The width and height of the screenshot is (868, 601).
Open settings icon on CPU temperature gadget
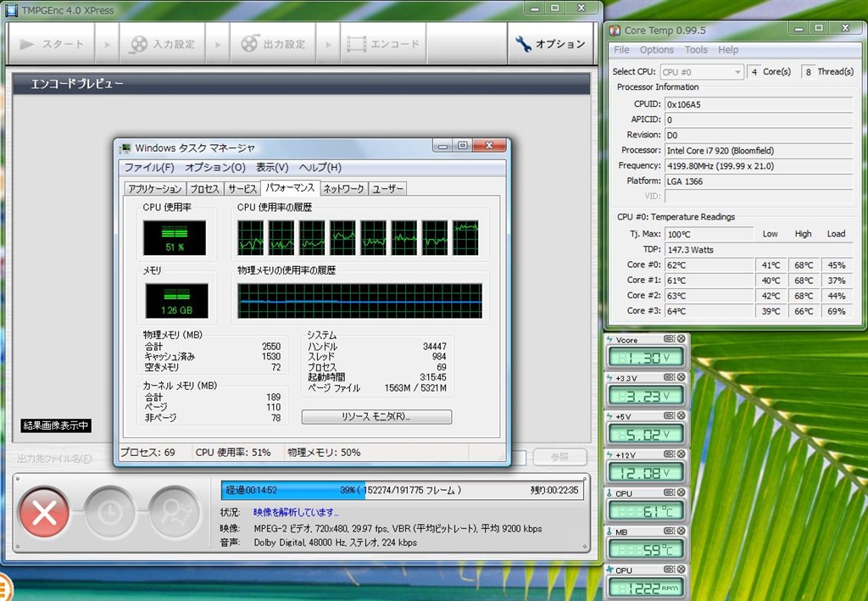[670, 492]
